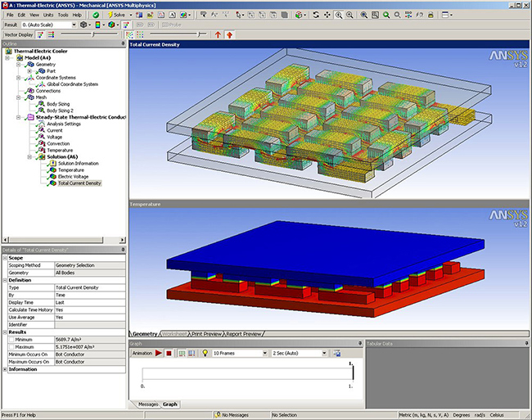This screenshot has width=532, height=420.
Task: Collapse the Mesh tree branch
Action: click(x=19, y=97)
